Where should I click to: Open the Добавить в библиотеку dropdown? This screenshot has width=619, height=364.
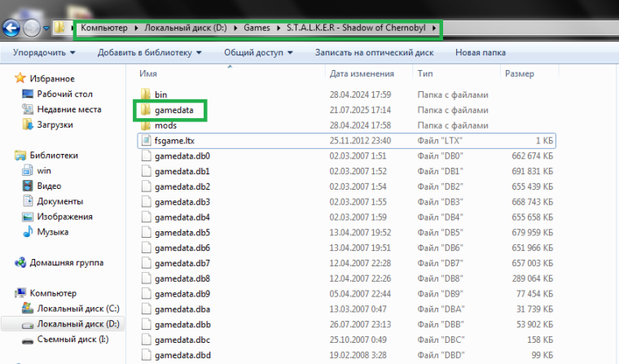pyautogui.click(x=150, y=52)
